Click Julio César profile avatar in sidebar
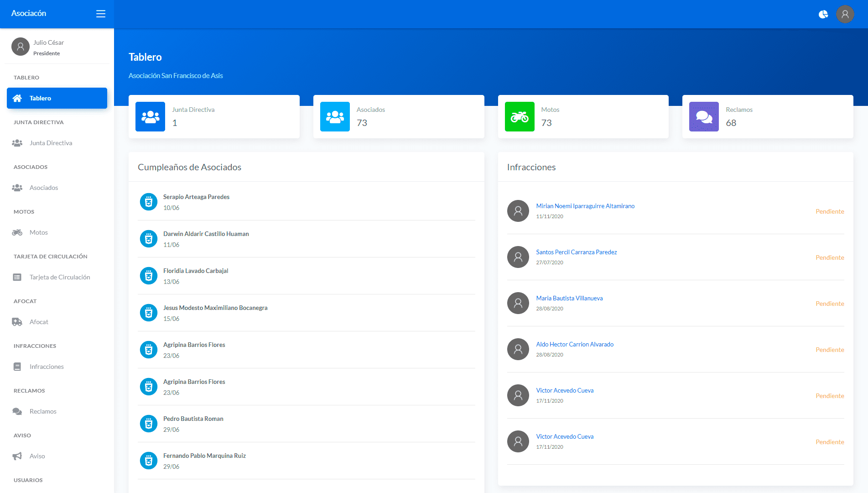The image size is (868, 493). pos(21,47)
